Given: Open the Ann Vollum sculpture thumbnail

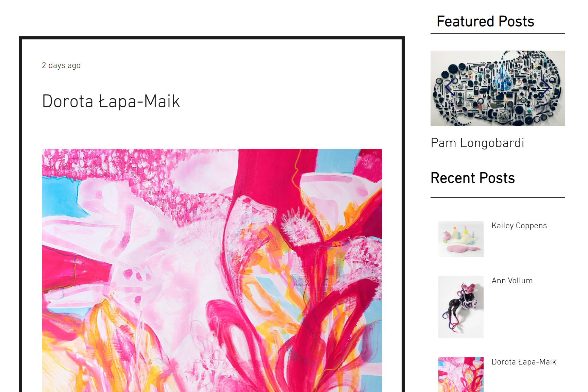Looking at the screenshot, I should [461, 307].
